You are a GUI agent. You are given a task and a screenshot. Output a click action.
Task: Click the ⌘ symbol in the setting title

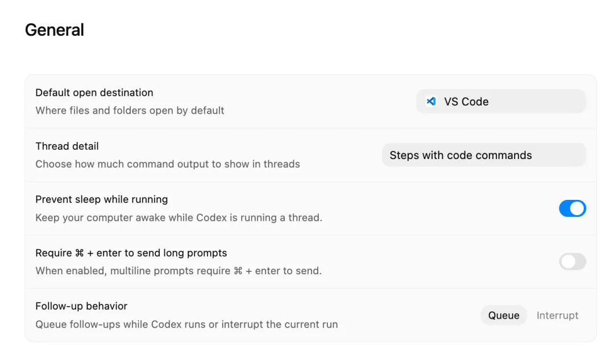coord(79,253)
